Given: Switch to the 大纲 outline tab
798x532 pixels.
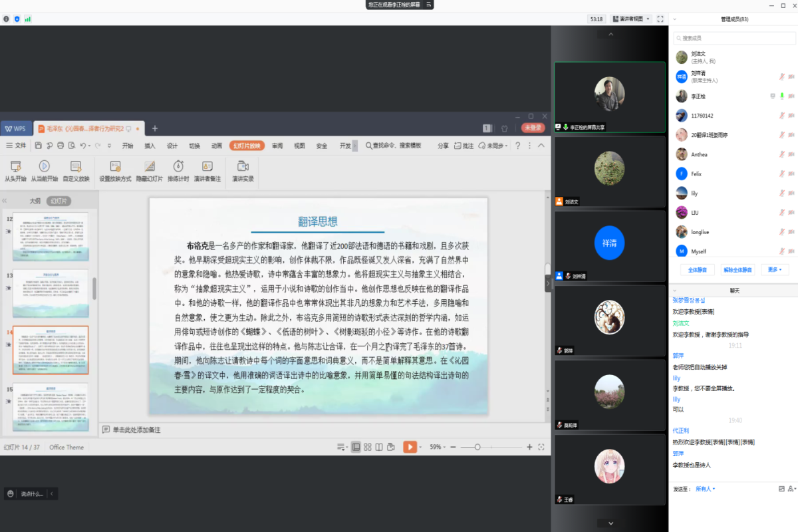Looking at the screenshot, I should (35, 201).
